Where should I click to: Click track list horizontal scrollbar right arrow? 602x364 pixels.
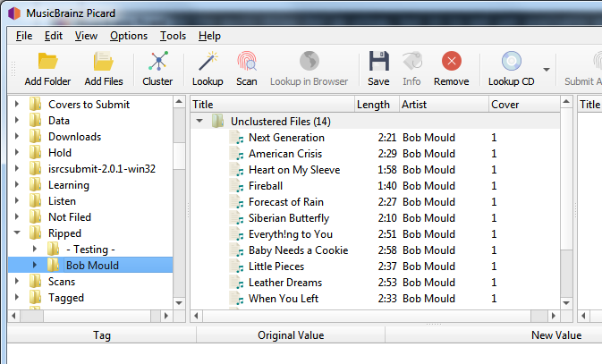pyautogui.click(x=553, y=316)
